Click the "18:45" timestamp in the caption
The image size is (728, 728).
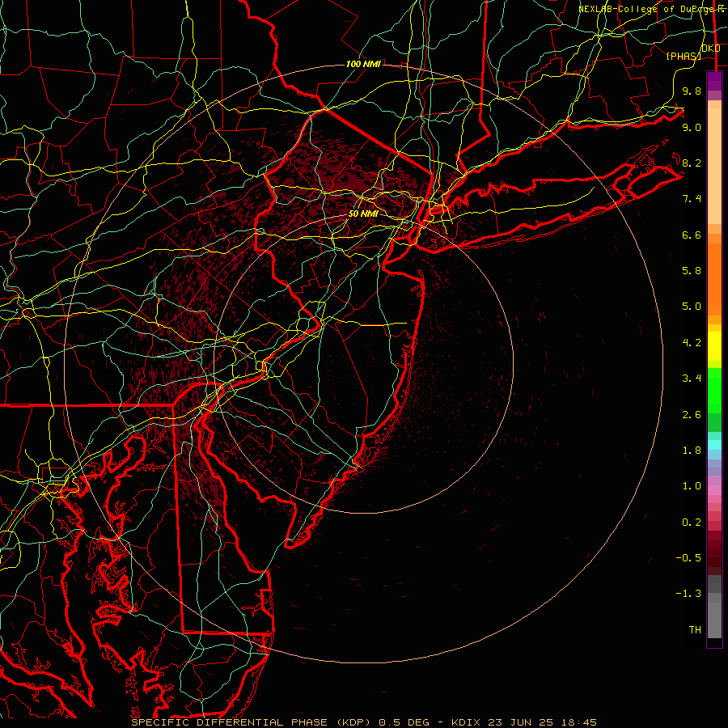[x=581, y=722]
